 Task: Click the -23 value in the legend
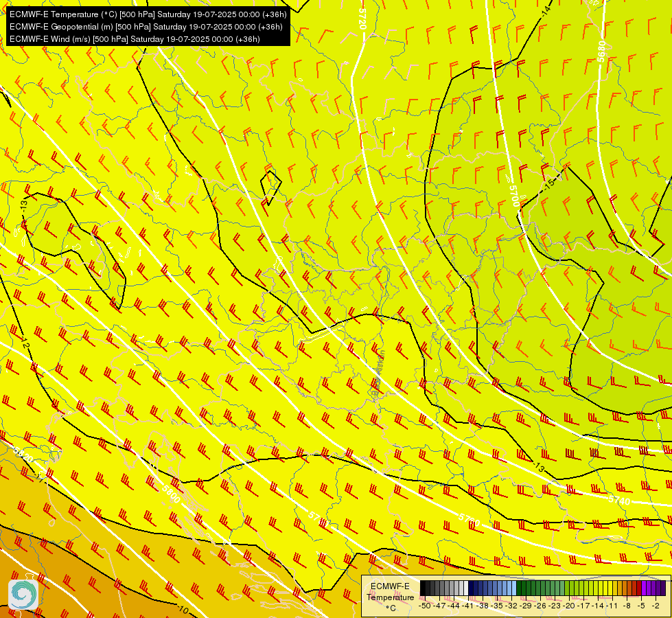(555, 606)
